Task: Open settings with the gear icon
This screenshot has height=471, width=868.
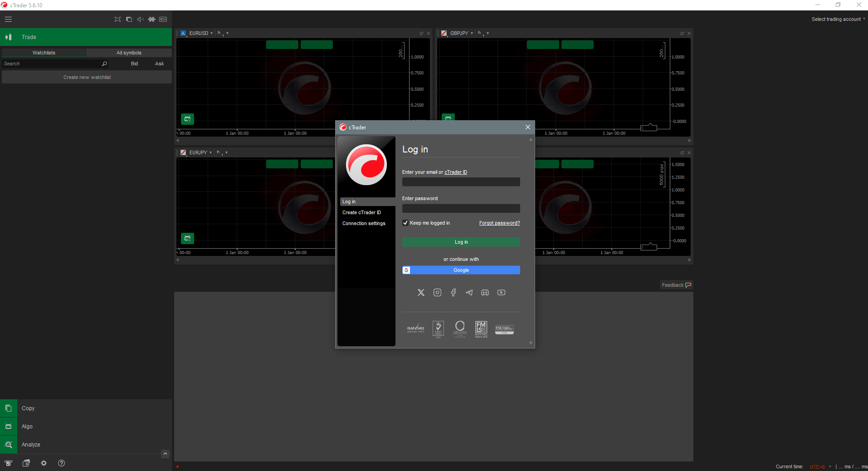Action: click(44, 463)
